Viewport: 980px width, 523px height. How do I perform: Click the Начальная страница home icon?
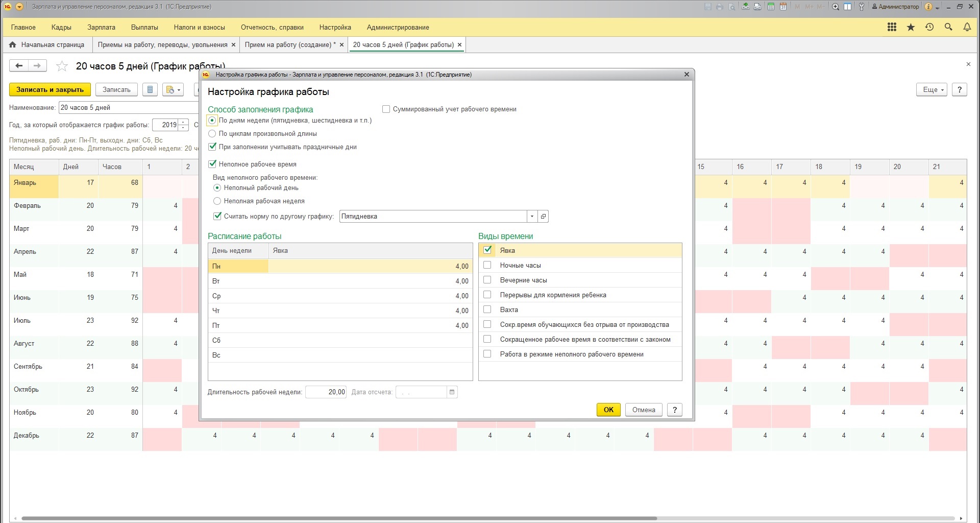pos(13,44)
